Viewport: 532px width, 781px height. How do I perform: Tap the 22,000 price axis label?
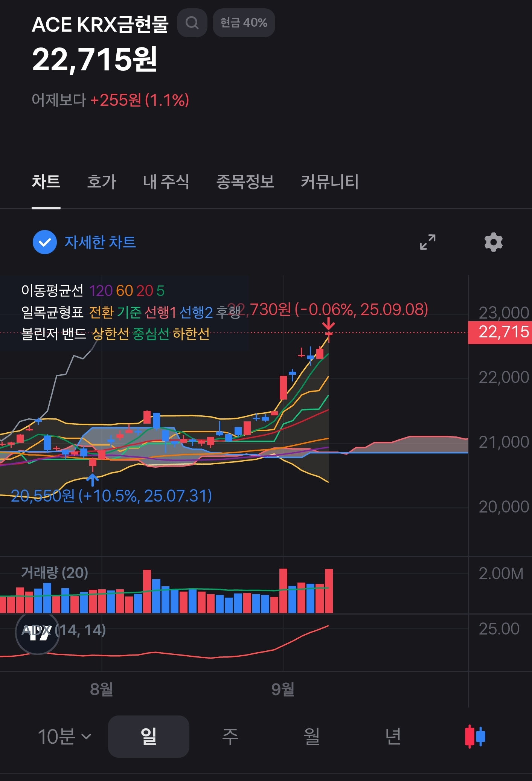coord(504,377)
